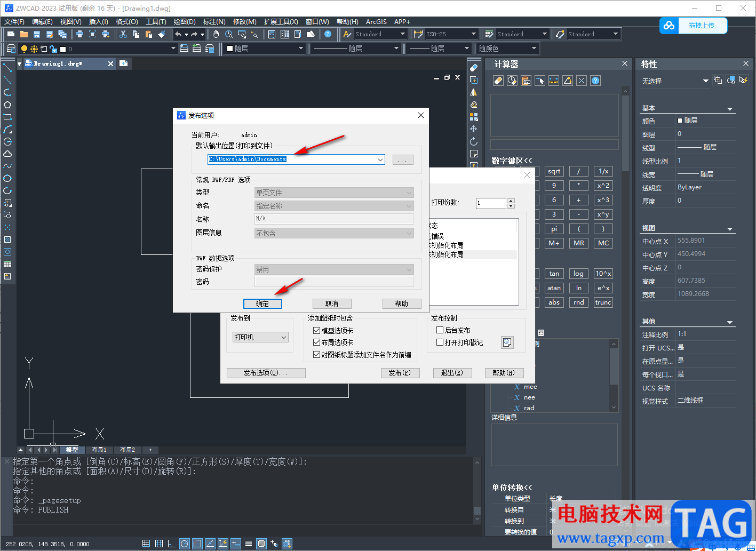Select the Hatch fill tool
The width and height of the screenshot is (756, 551).
click(x=7, y=239)
